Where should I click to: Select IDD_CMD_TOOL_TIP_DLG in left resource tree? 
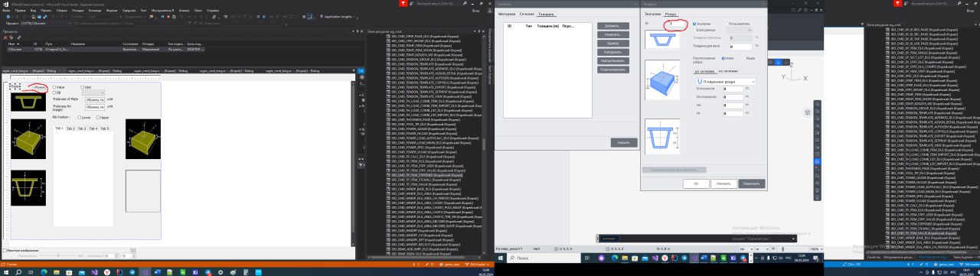tap(423, 124)
